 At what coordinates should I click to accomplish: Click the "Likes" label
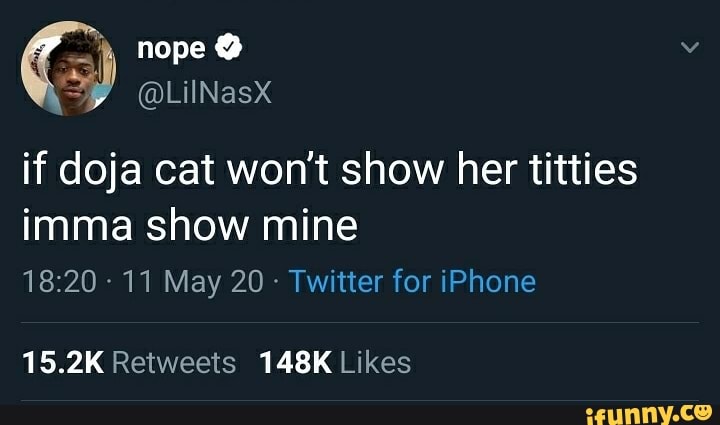point(375,362)
